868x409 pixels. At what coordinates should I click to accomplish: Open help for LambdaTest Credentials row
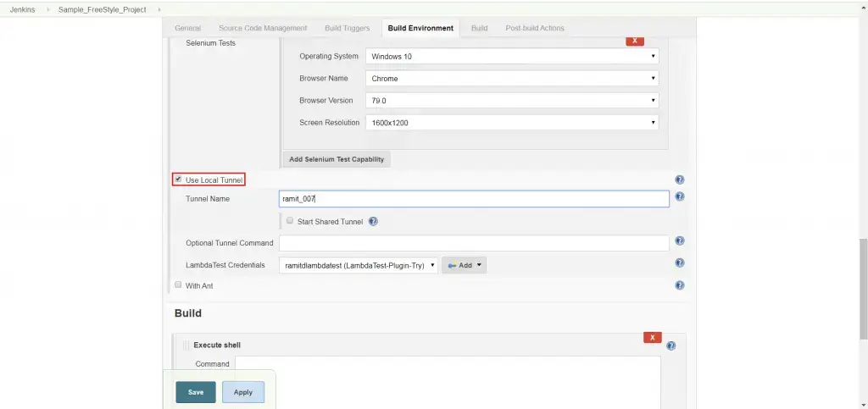[680, 263]
